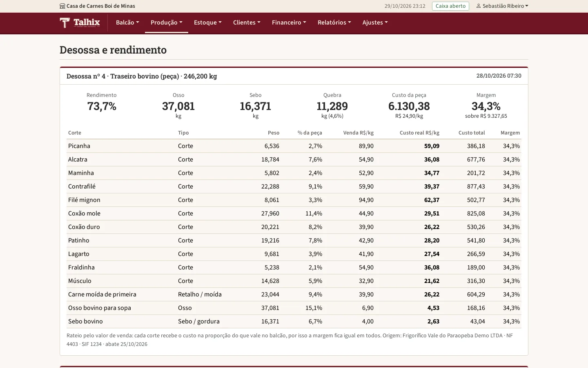
Task: Select the Carne moída de primeira row
Action: pyautogui.click(x=294, y=294)
